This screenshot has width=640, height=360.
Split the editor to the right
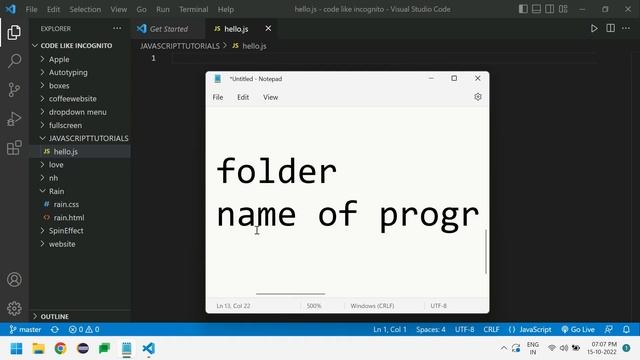point(610,28)
